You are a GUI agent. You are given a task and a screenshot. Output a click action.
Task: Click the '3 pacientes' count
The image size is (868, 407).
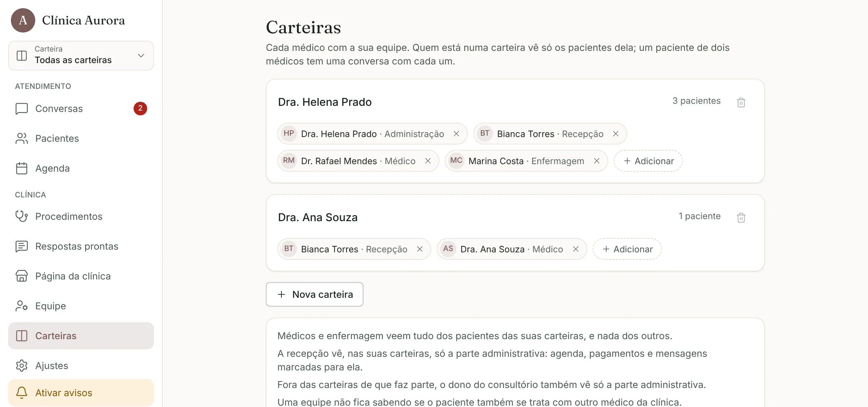696,101
